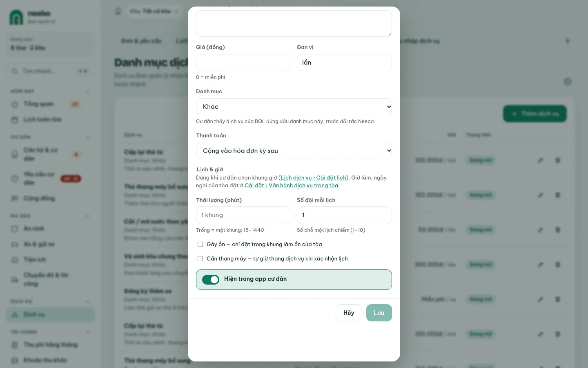Open the Cài đặt › Vận hành dịch vụ link
Screen dimensions: 588x368
click(292, 186)
